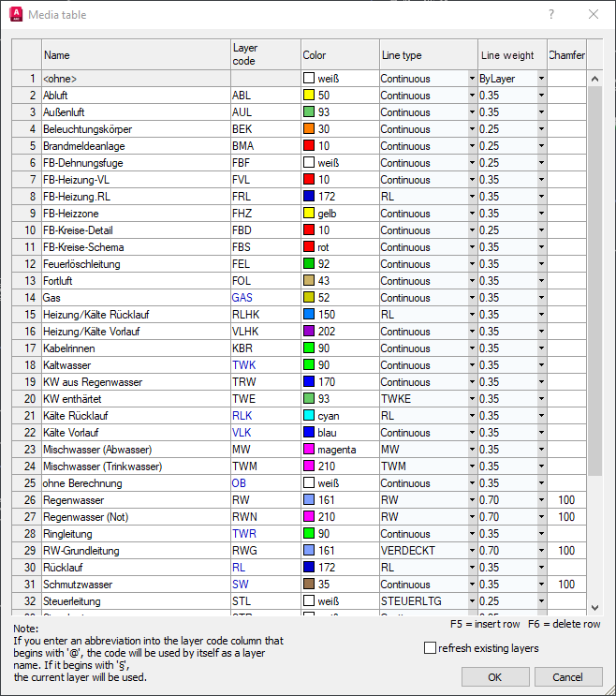Click the FB-Heizzone name cell

tap(136, 214)
